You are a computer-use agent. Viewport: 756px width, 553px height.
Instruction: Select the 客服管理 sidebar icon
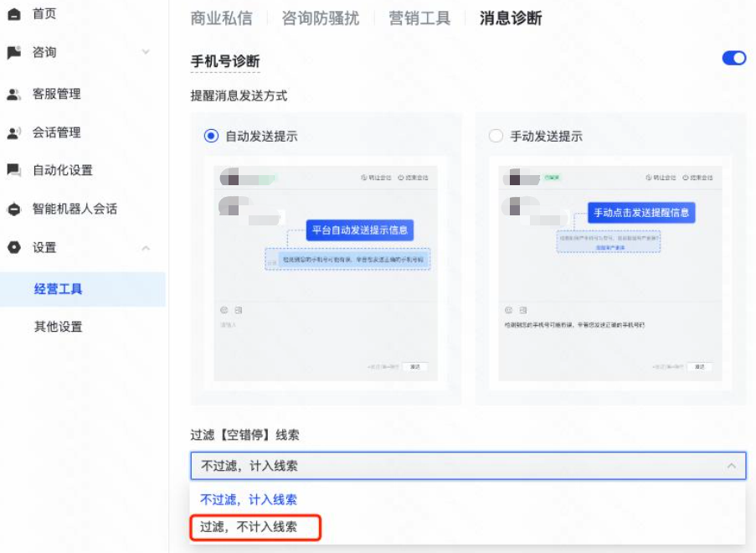point(13,94)
